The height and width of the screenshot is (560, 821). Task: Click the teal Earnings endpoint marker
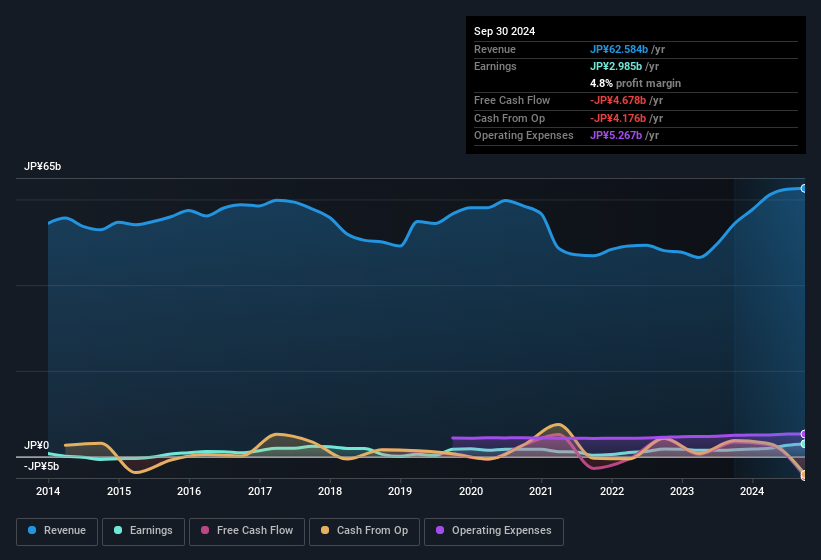(x=804, y=444)
